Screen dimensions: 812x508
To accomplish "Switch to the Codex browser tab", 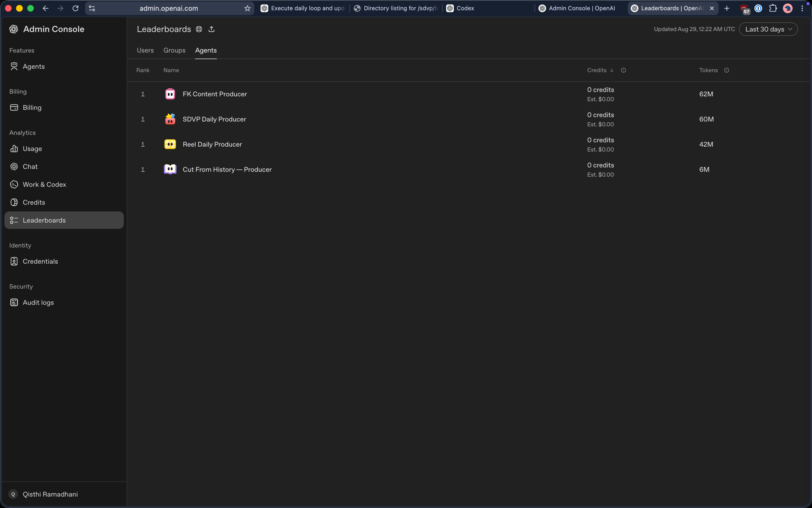I will click(489, 8).
